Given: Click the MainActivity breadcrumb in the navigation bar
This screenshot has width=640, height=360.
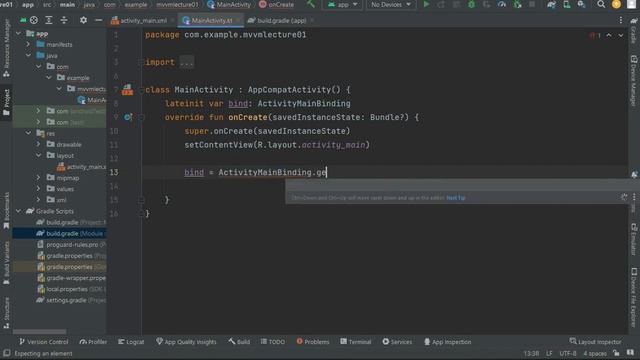Looking at the screenshot, I should tap(229, 4).
